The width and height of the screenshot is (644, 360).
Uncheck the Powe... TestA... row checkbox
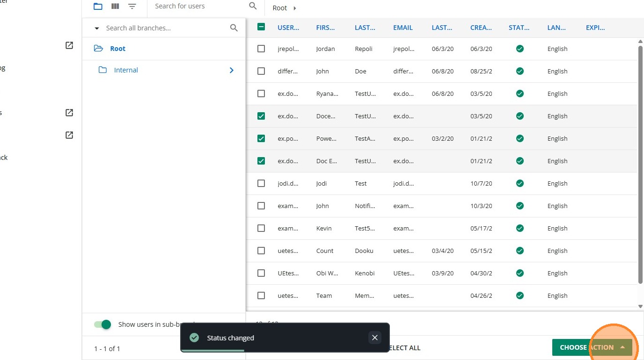coord(261,138)
